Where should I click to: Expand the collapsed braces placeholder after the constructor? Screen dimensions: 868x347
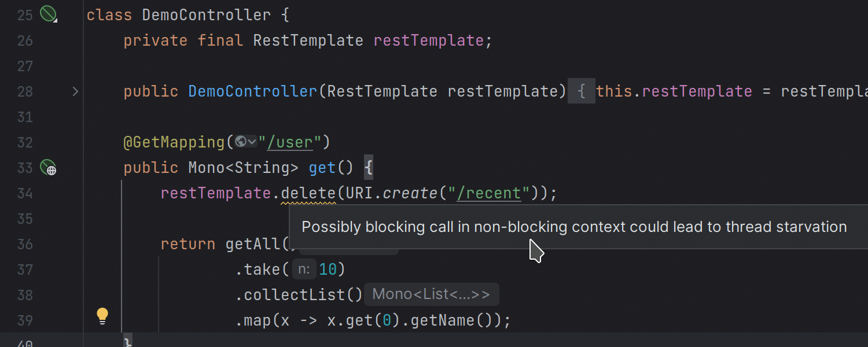582,91
